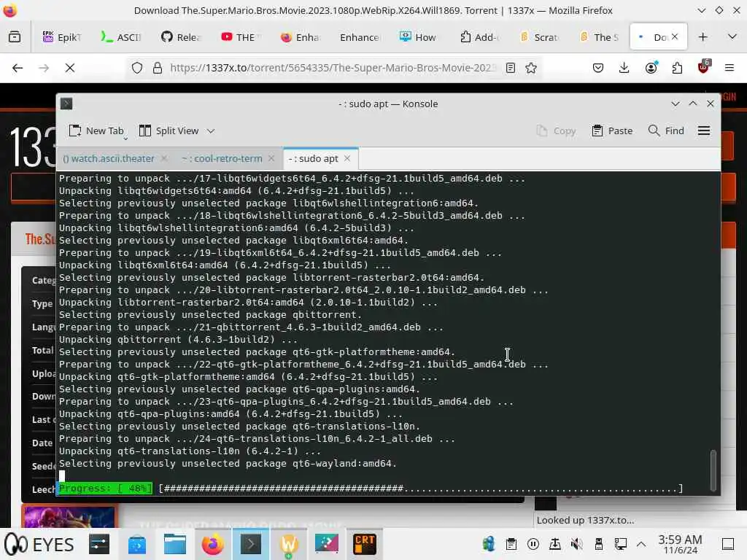Open clipboard tray icon
747x560 pixels.
[511, 544]
